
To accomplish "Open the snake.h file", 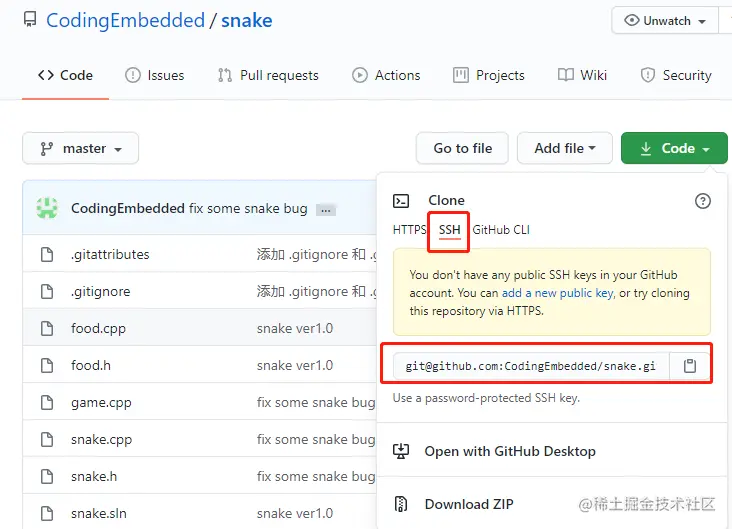I will [x=94, y=477].
